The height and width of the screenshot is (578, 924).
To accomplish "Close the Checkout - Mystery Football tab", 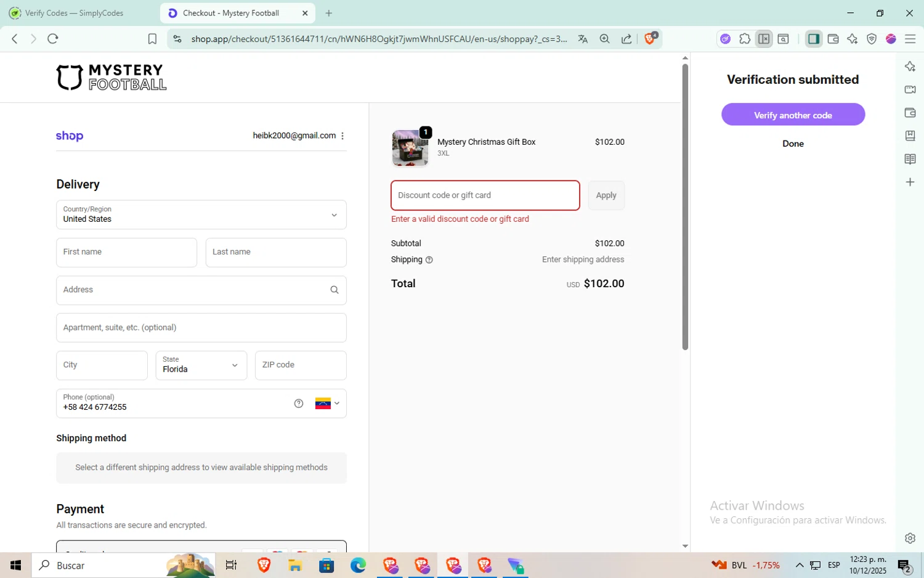I will click(305, 13).
